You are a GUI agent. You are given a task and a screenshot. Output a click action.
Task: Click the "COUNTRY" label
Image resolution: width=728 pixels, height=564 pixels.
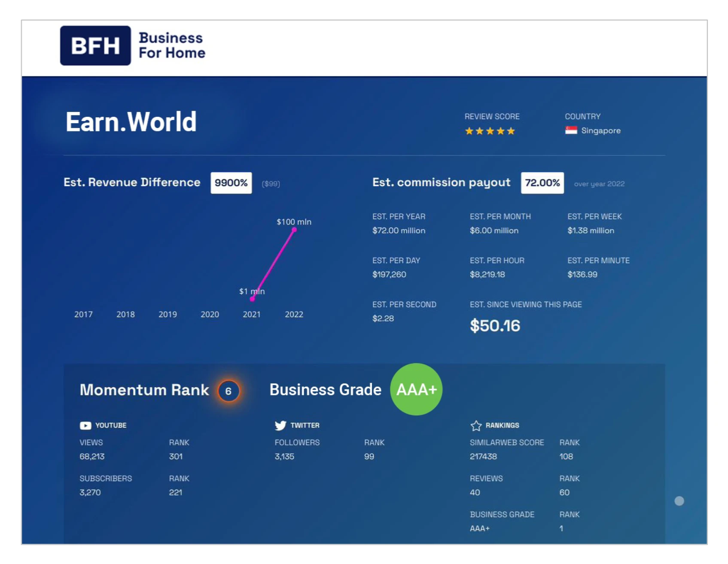583,116
